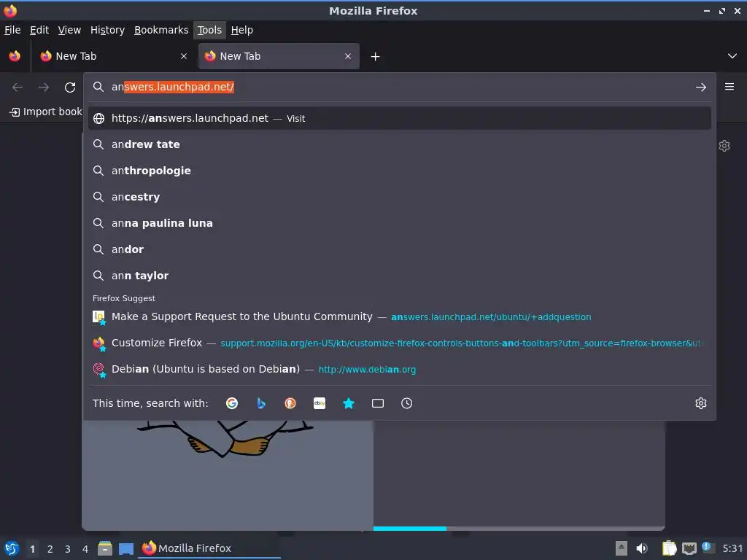The image size is (747, 560).
Task: Click inside the address bar text field
Action: pos(400,87)
